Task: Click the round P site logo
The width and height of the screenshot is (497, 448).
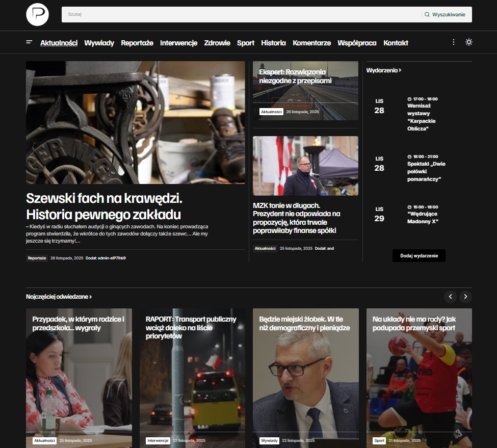Action: click(37, 14)
